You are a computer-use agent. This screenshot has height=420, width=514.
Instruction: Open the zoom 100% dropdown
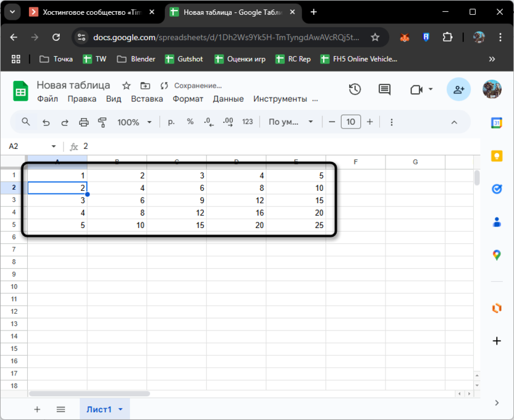point(135,122)
